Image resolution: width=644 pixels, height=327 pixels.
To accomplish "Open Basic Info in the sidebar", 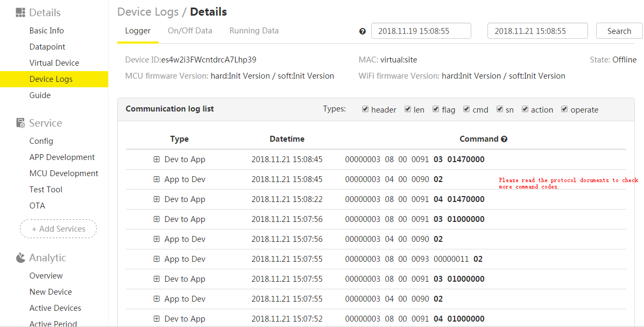I will point(46,31).
